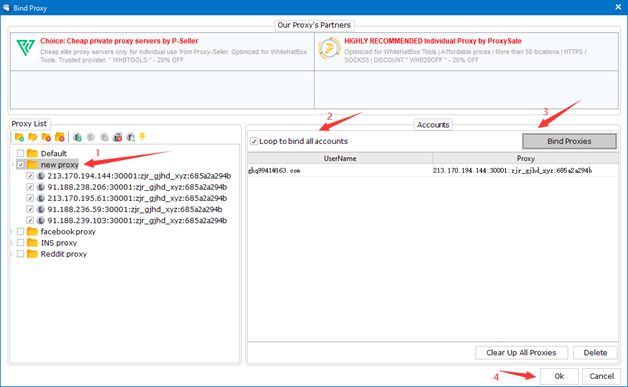628x387 pixels.
Task: Collapse the new proxy folder
Action: [x=12, y=165]
